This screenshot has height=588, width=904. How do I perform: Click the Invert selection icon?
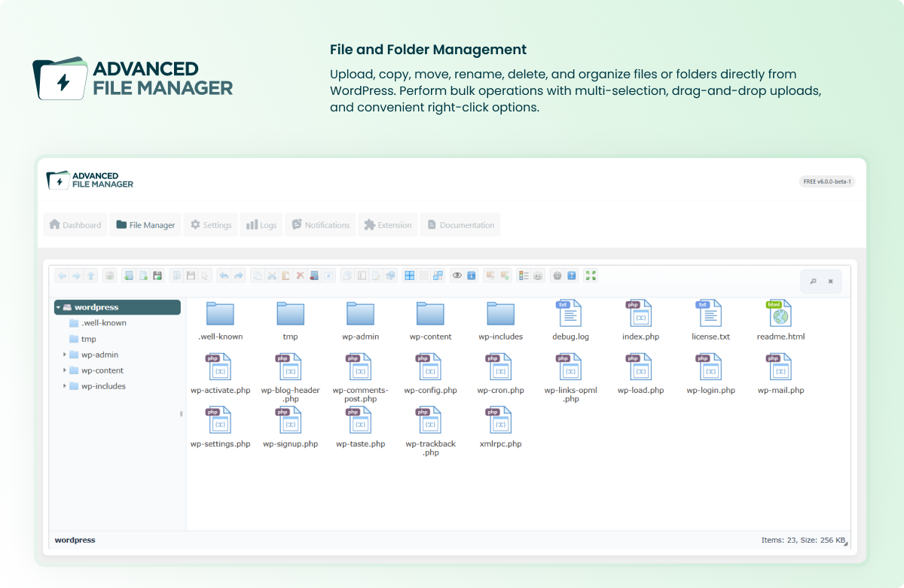tap(438, 276)
